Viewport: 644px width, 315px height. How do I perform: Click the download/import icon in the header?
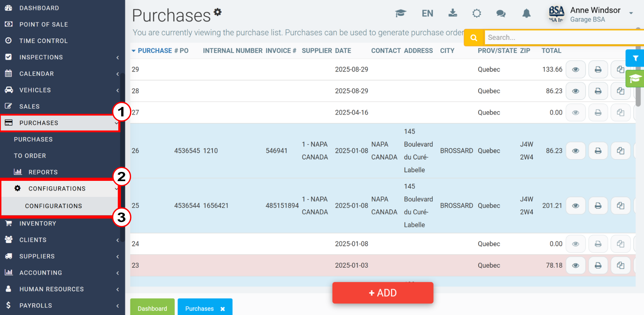coord(453,13)
